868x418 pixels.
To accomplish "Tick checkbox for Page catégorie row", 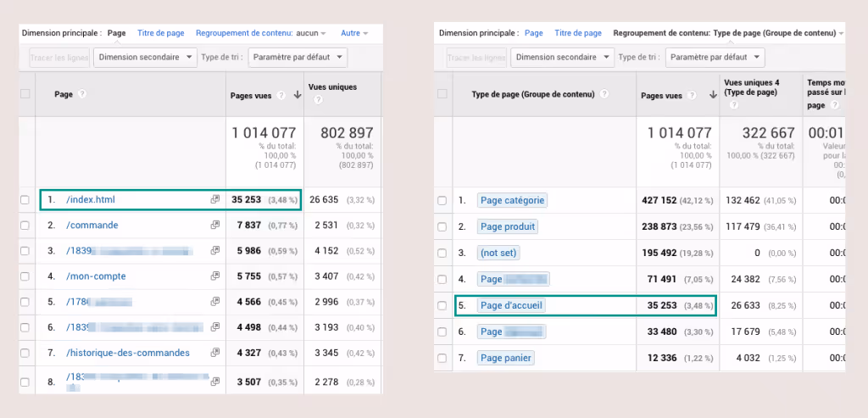I will pyautogui.click(x=442, y=200).
